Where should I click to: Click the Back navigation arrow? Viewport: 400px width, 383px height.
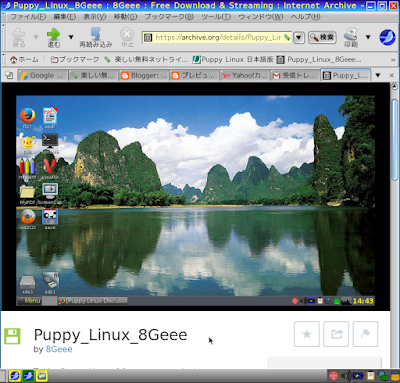click(19, 37)
